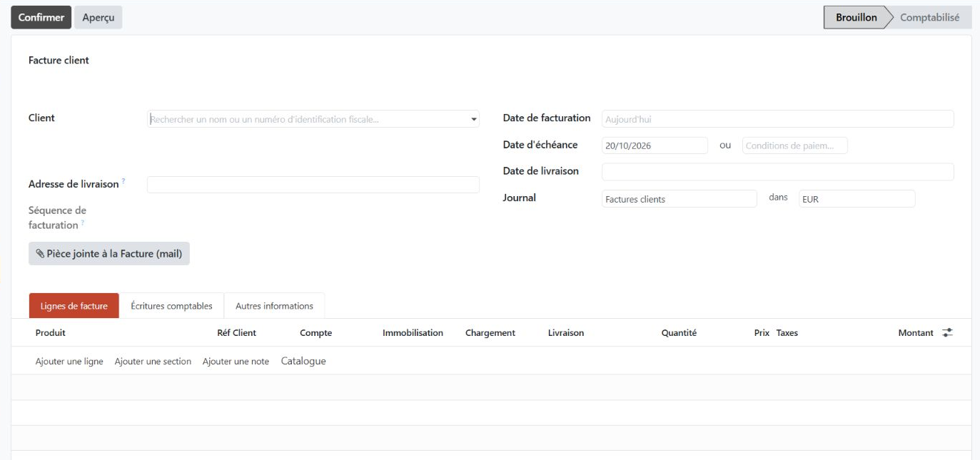
Task: Click Pièce jointe à la Facture (mail)
Action: [x=109, y=253]
